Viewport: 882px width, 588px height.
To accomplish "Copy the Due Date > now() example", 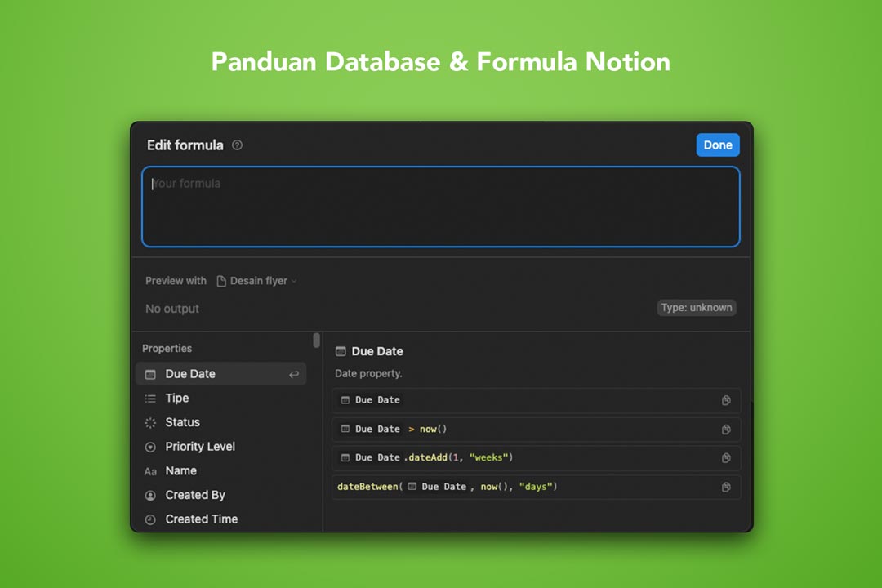I will pyautogui.click(x=725, y=430).
